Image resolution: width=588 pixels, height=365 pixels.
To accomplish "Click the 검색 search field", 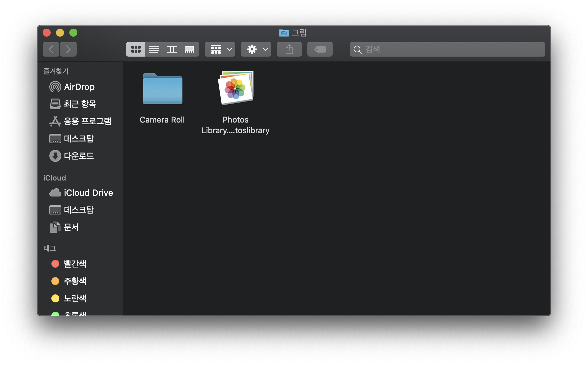I will pyautogui.click(x=448, y=49).
